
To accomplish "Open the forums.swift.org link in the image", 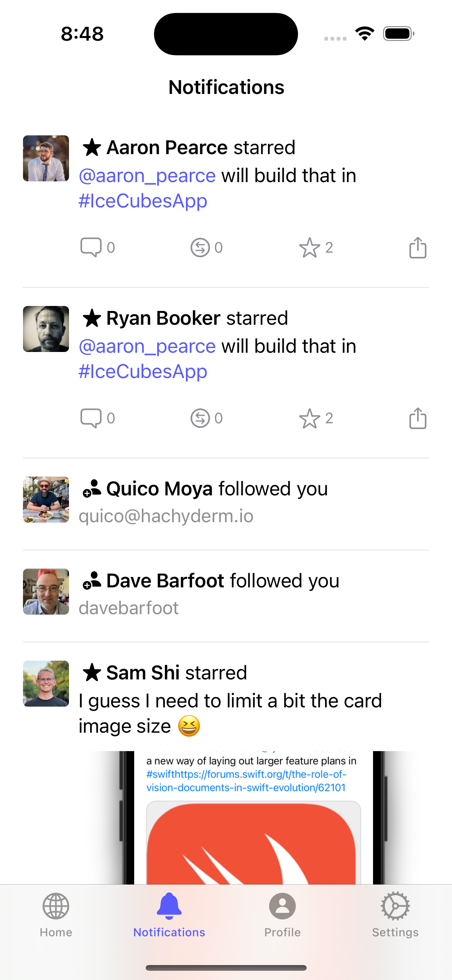I will tap(246, 781).
